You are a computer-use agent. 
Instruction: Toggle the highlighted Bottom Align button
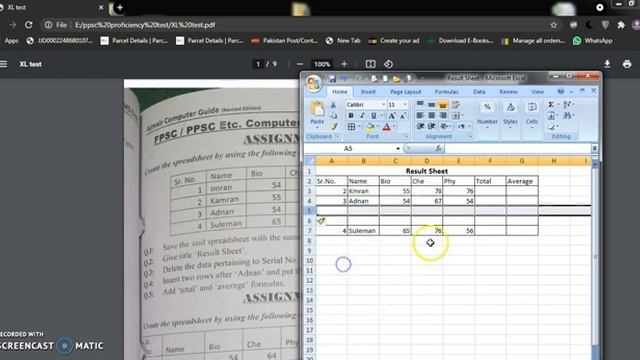[x=442, y=105]
